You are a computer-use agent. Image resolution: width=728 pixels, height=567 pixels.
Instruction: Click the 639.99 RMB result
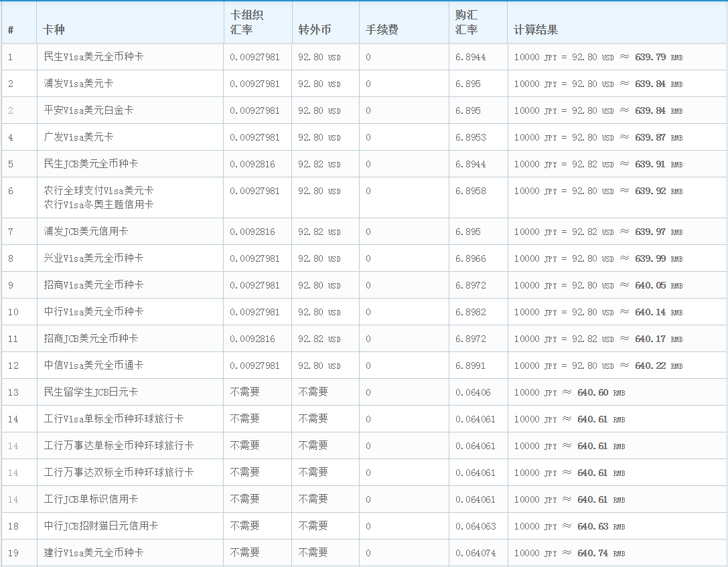coord(659,258)
